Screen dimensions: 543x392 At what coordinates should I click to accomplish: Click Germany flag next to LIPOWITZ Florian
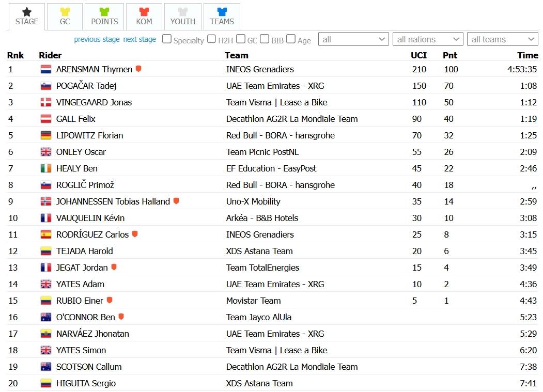45,135
